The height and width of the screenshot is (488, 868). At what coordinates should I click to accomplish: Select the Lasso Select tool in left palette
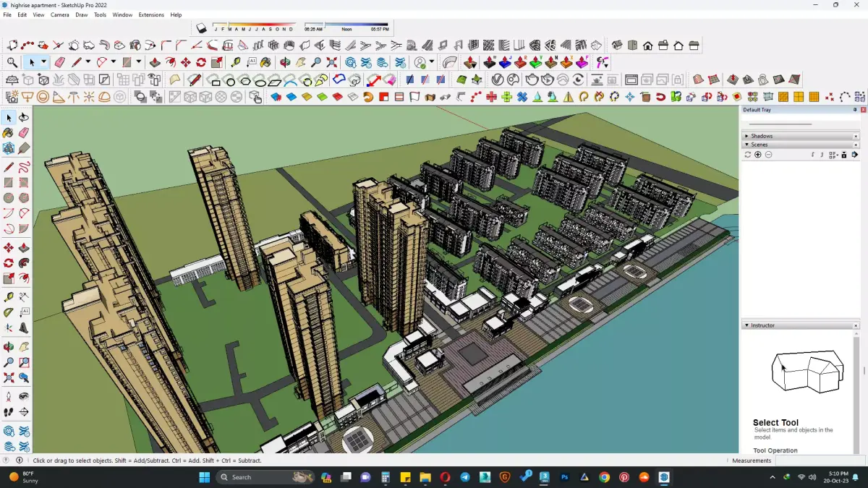tap(24, 117)
